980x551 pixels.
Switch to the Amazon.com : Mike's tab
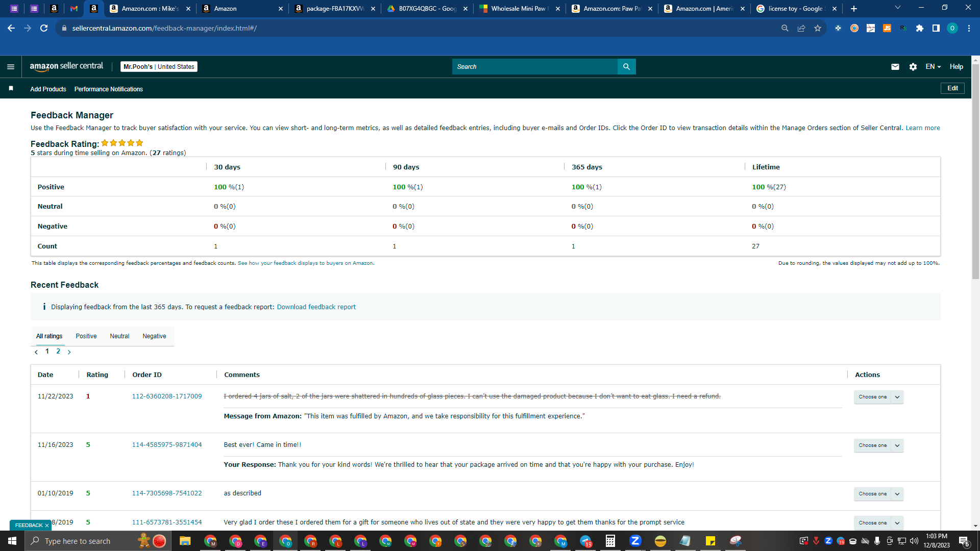150,9
